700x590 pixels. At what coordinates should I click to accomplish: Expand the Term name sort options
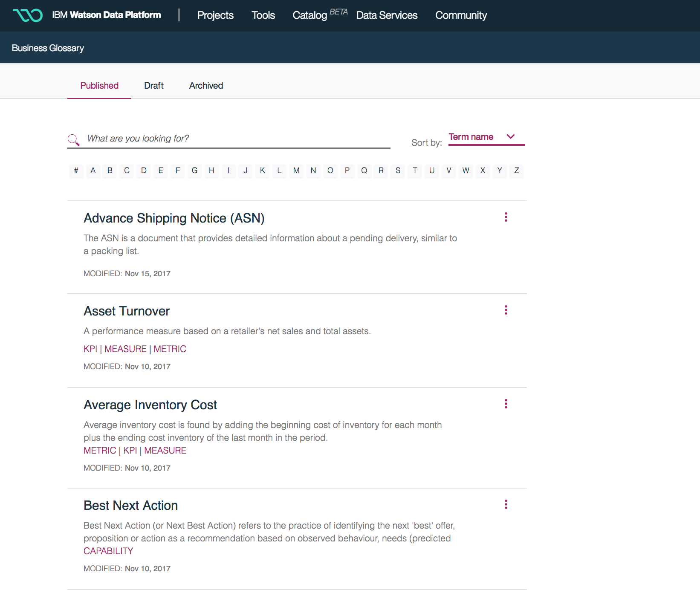coord(471,137)
